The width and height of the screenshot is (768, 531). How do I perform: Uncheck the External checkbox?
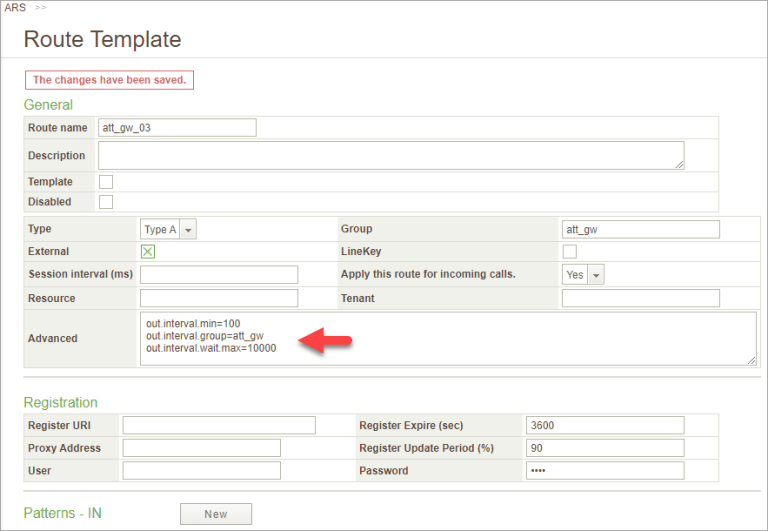pyautogui.click(x=147, y=252)
